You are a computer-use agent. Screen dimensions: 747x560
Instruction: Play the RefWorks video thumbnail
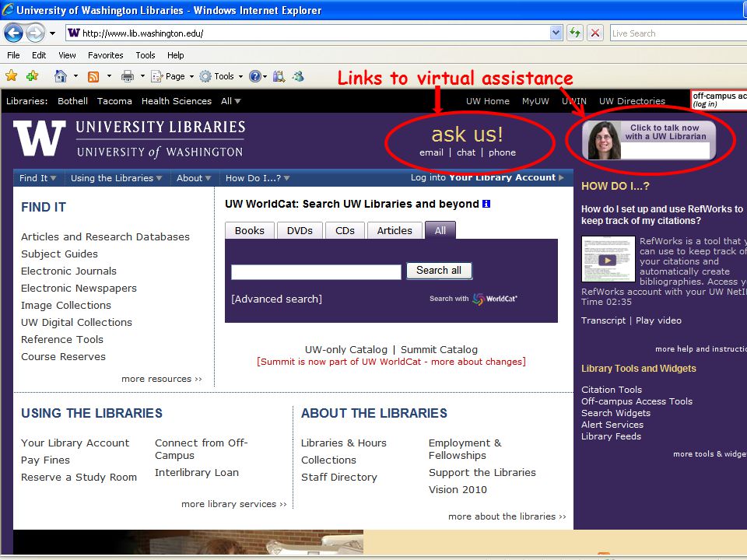pyautogui.click(x=608, y=259)
